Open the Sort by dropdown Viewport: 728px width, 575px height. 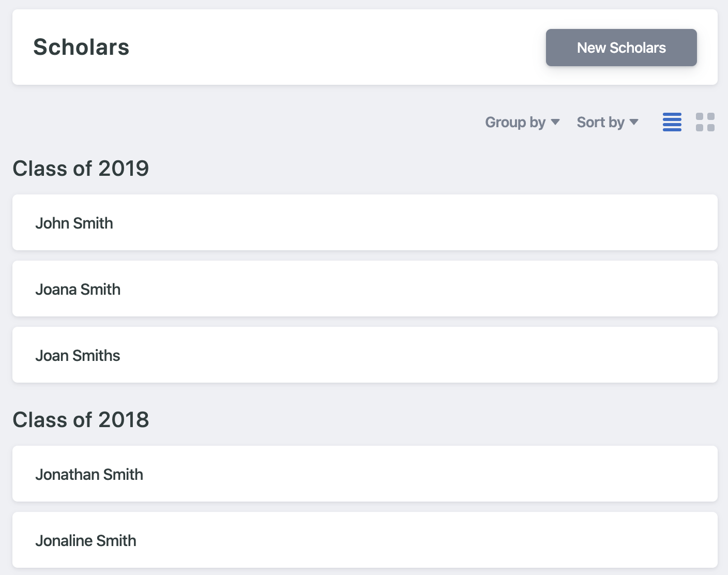pos(601,122)
